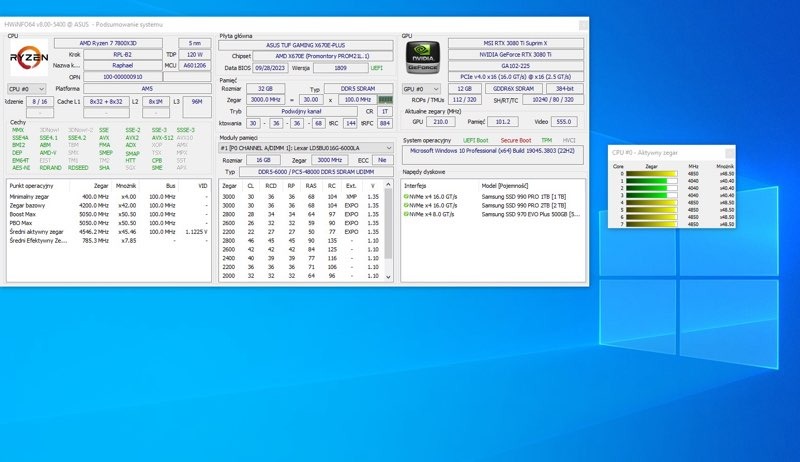Click the TDP 120 W field
The width and height of the screenshot is (800, 462).
tap(194, 55)
